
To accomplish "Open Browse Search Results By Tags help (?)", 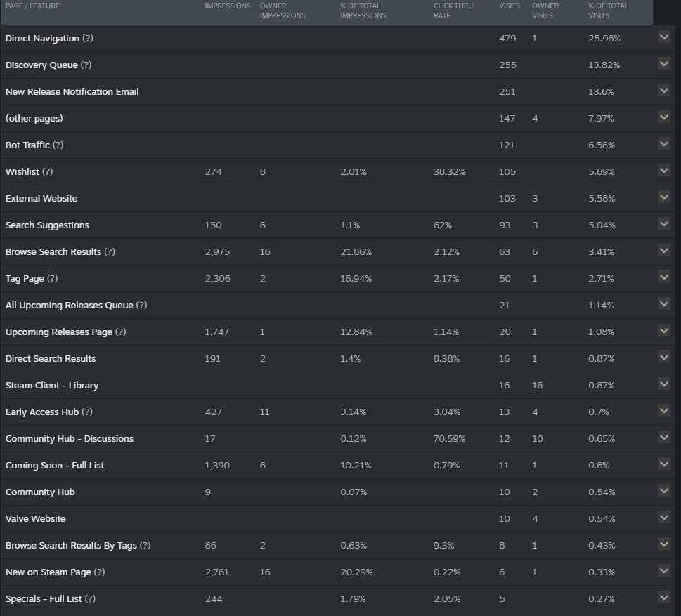I will tap(145, 546).
